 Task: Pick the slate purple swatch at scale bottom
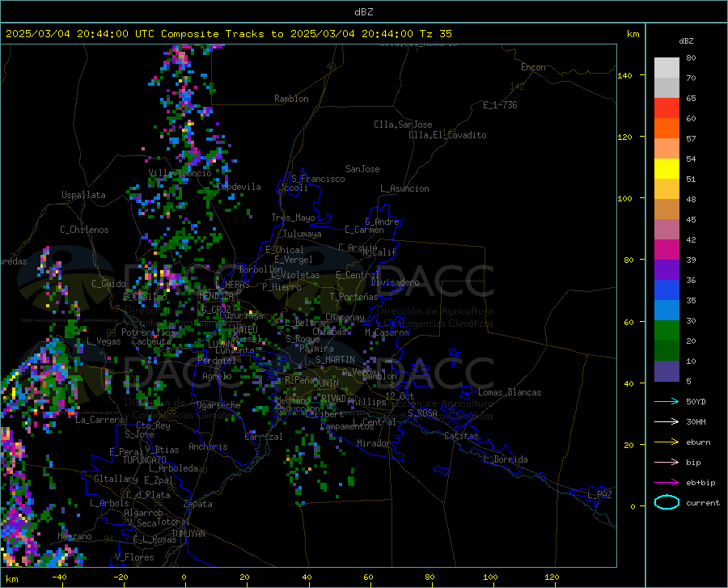point(667,371)
